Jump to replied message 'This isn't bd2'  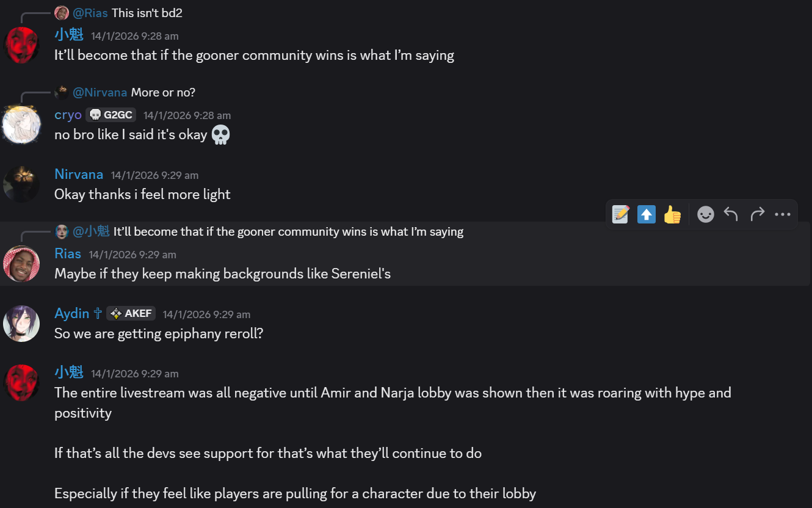tap(147, 13)
